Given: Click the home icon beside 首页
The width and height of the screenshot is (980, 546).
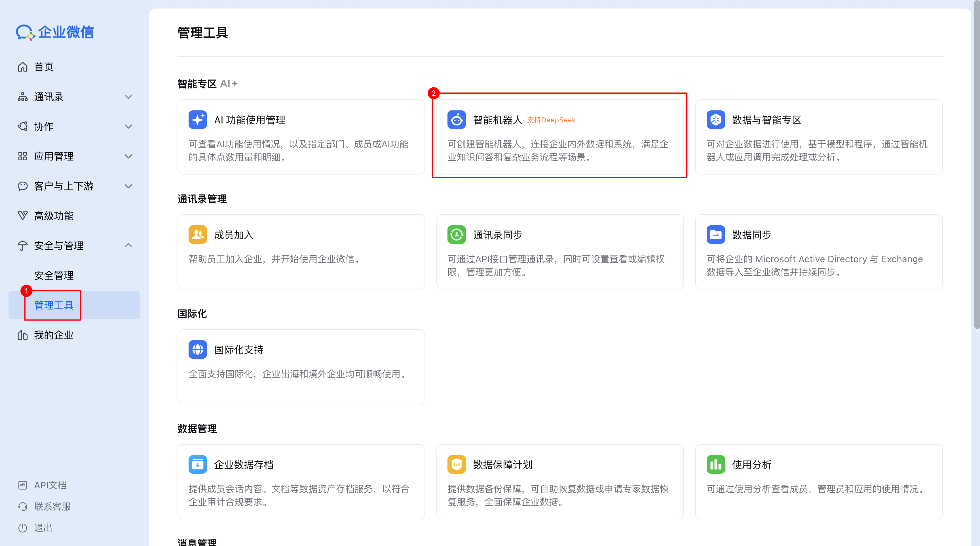Looking at the screenshot, I should [22, 67].
